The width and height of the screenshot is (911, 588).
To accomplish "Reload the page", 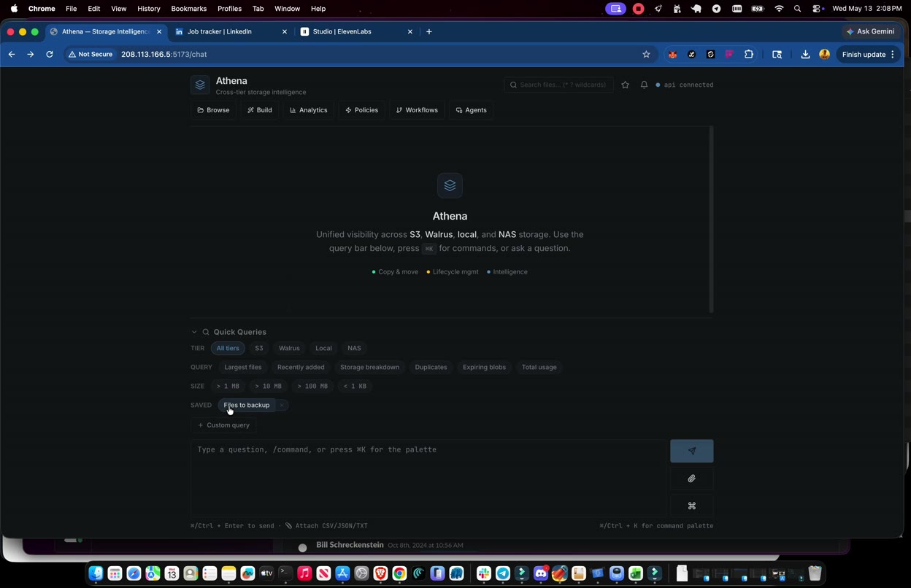I will click(x=49, y=55).
